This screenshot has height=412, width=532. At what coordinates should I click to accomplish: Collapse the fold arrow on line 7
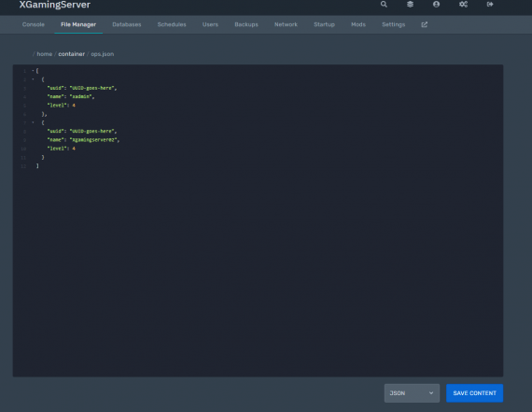coord(33,122)
